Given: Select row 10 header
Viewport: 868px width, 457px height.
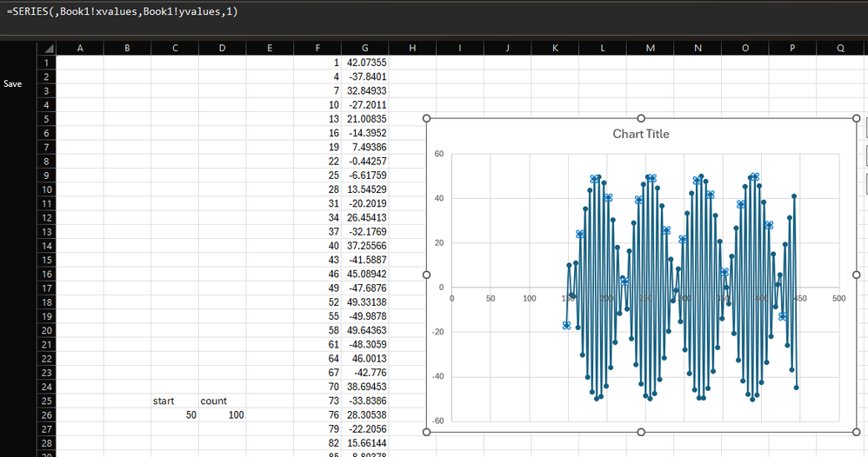Looking at the screenshot, I should (x=46, y=189).
